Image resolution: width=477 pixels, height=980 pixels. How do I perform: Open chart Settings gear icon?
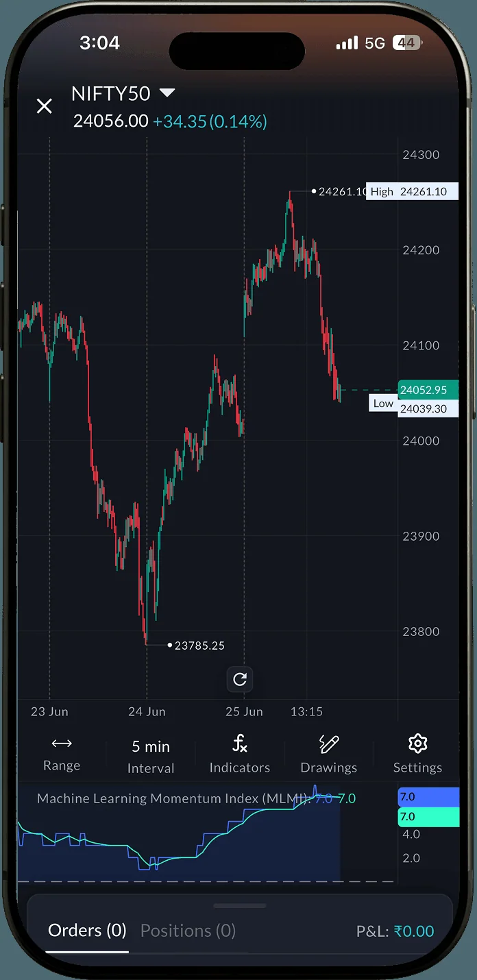coord(417,744)
